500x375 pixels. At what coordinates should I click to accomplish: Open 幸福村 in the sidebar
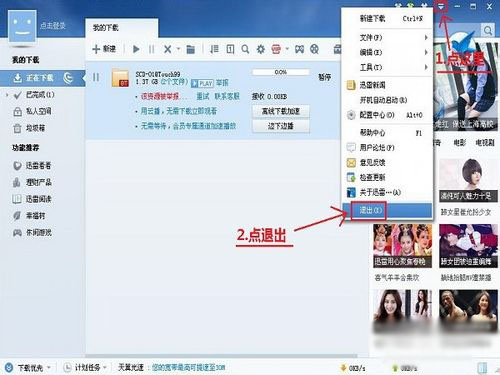coord(35,216)
